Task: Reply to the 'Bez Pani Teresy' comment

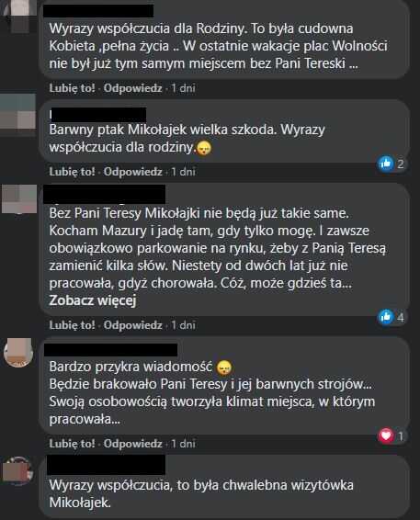Action: [x=132, y=325]
